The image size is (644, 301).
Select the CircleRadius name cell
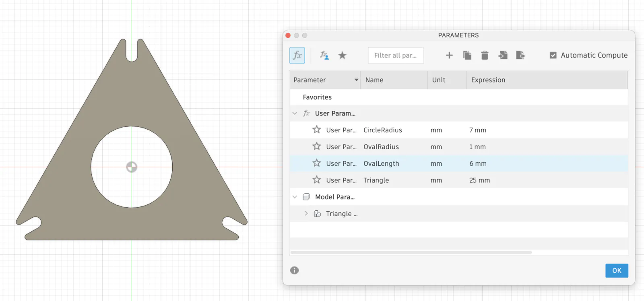pyautogui.click(x=383, y=130)
